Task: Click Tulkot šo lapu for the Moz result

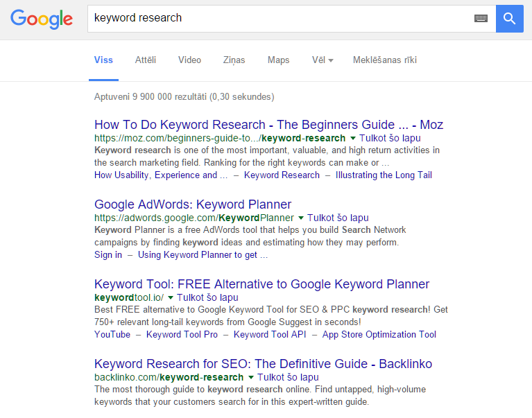Action: [390, 138]
